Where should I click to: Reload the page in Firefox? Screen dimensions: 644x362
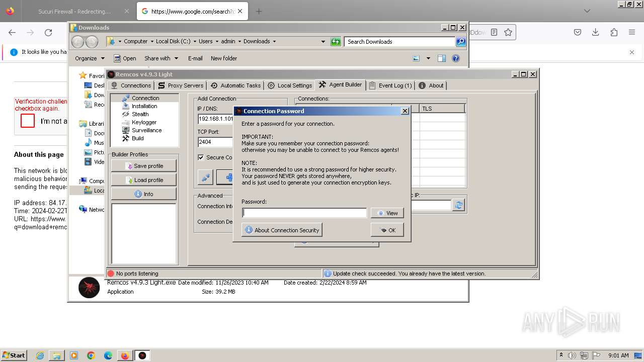[x=48, y=33]
